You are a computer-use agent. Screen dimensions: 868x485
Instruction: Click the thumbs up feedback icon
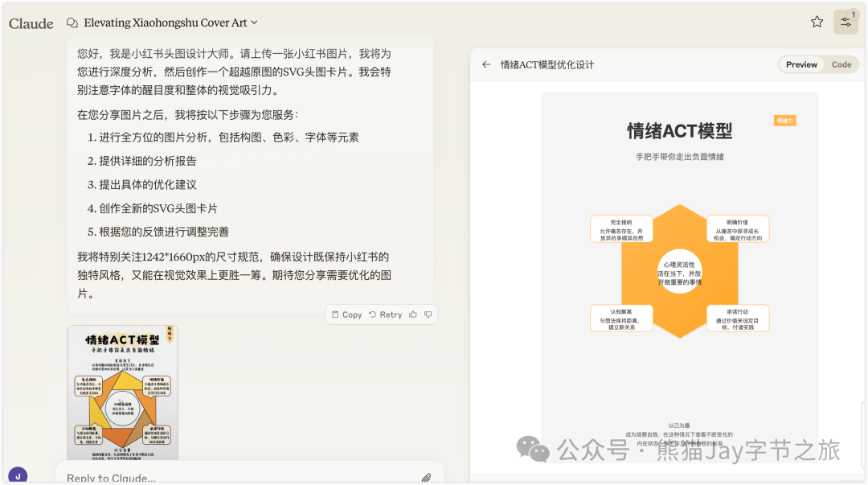[x=413, y=314]
